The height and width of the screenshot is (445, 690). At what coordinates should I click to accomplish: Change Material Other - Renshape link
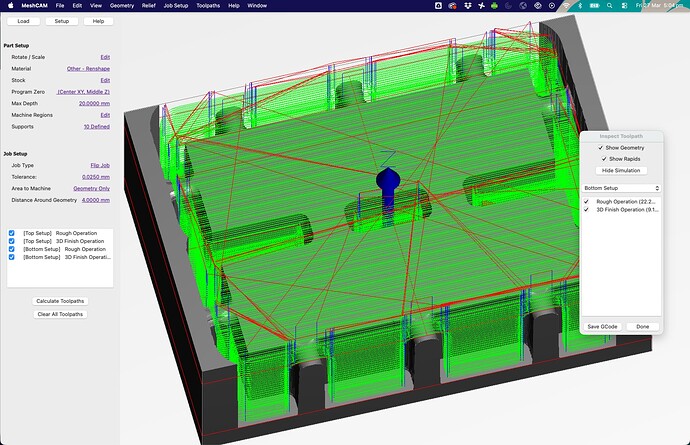pyautogui.click(x=88, y=69)
